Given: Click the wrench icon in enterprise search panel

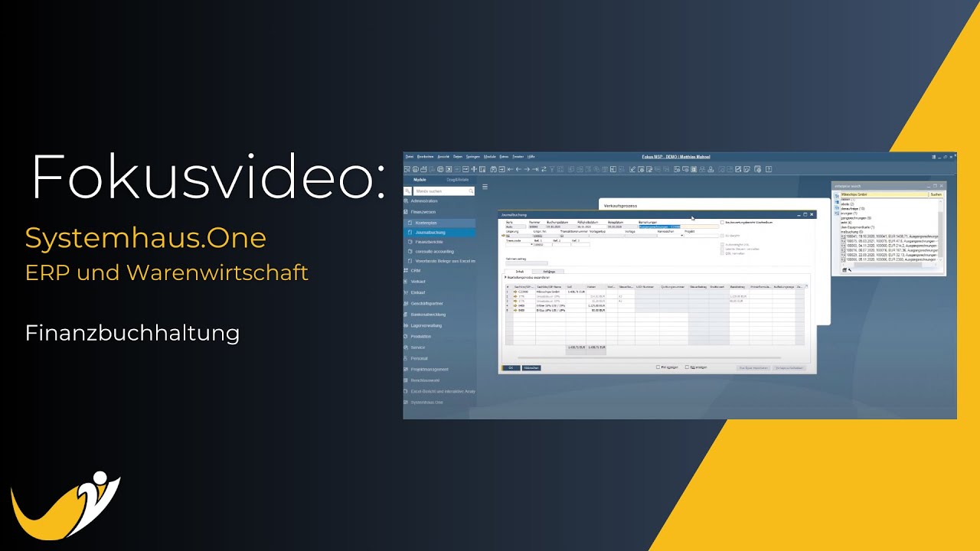Looking at the screenshot, I should click(849, 270).
